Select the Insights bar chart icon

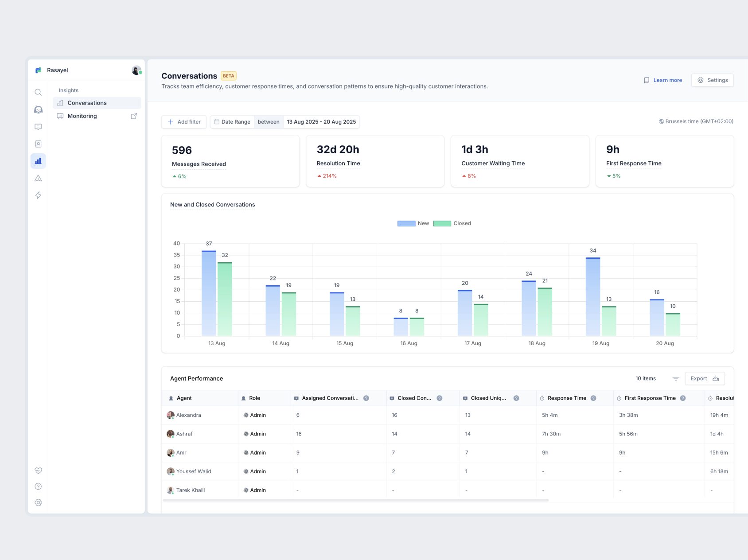pos(38,161)
